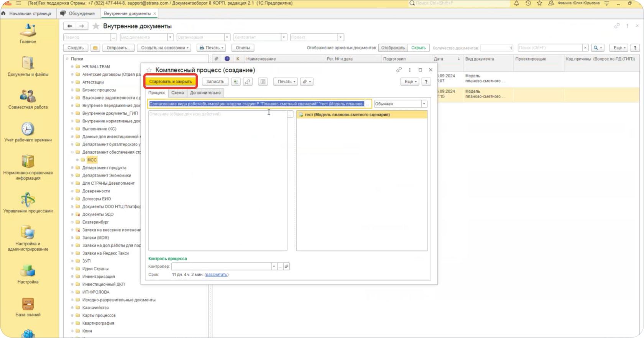Sort by the Наименование column header
Screen dimensions: 644x338
(261, 59)
